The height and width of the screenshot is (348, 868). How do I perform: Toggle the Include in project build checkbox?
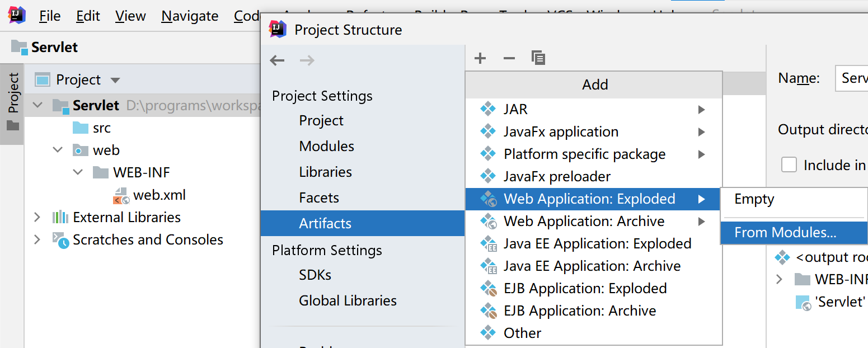789,165
